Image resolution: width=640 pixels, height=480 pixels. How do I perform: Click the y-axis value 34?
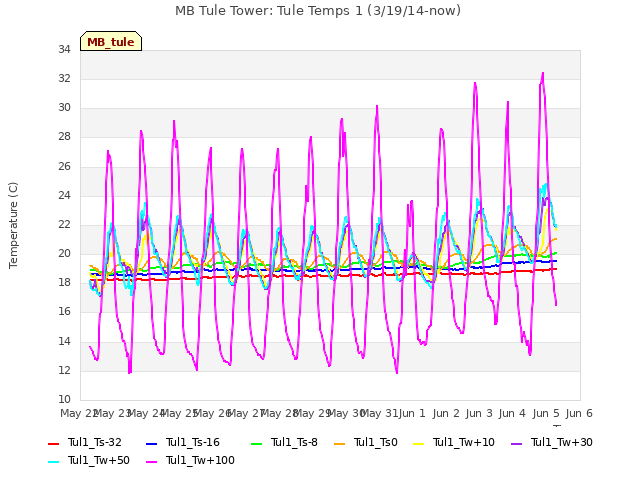pyautogui.click(x=64, y=50)
